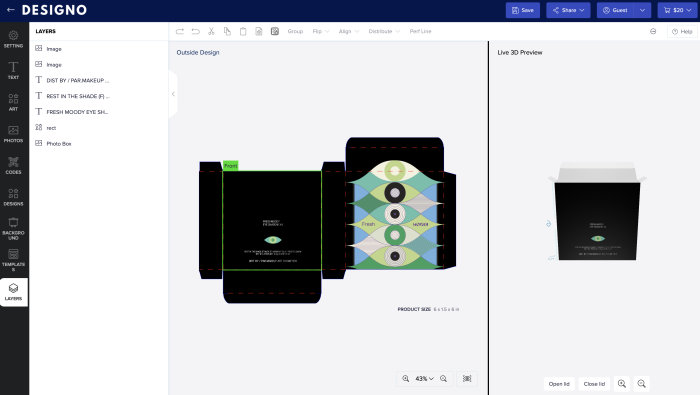
Task: Click the Open lid button
Action: pos(559,384)
